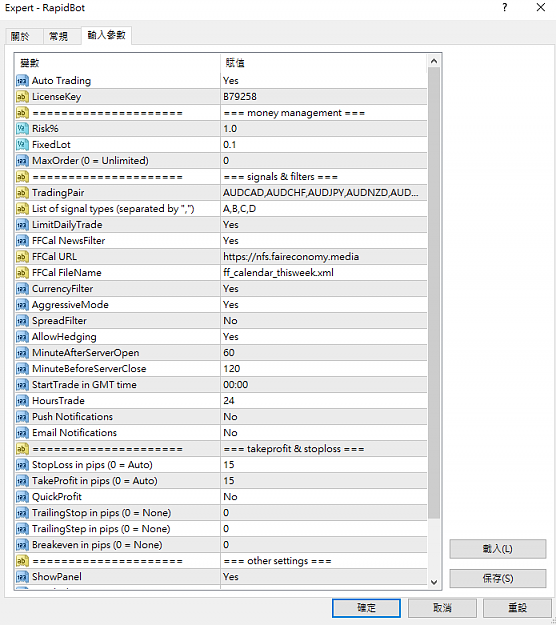Click the Breakeven in pips row label
The image size is (556, 625).
97,545
